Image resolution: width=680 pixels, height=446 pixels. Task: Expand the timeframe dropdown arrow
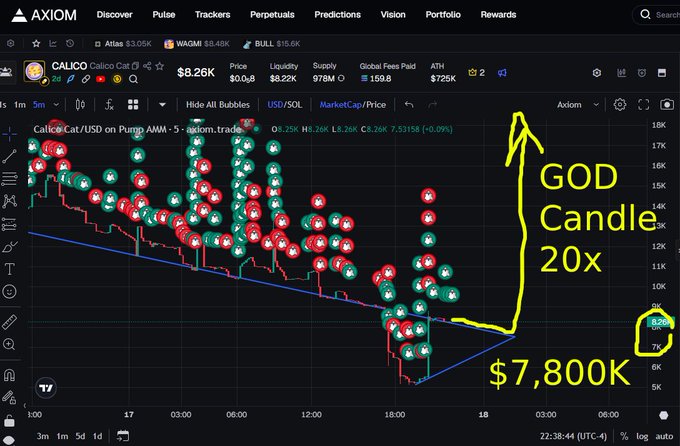pos(56,105)
